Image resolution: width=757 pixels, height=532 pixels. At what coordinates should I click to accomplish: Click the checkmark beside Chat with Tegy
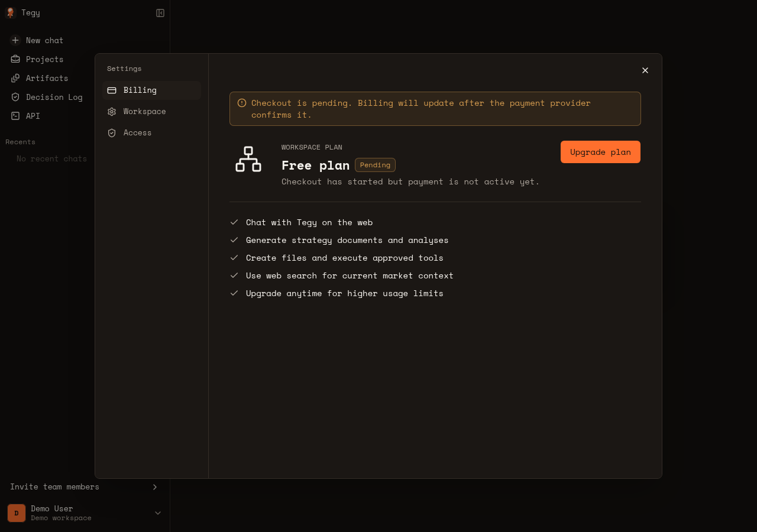[x=234, y=222]
